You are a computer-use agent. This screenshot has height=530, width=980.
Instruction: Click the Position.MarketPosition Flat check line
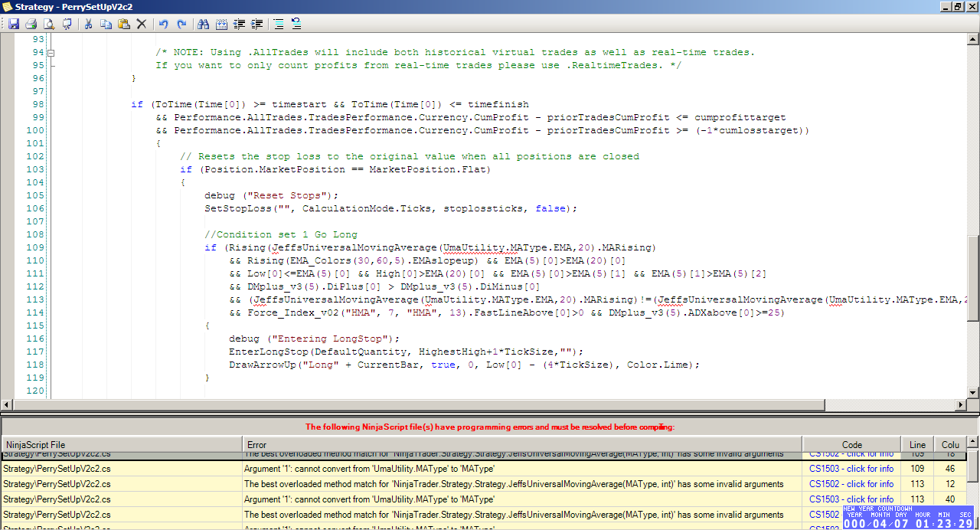[x=335, y=169]
